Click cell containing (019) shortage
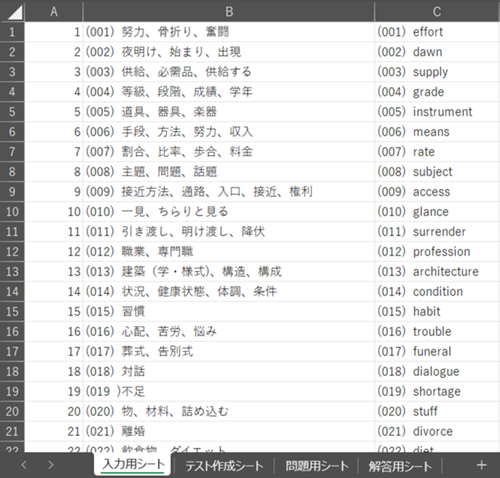500x478 pixels. tap(437, 391)
